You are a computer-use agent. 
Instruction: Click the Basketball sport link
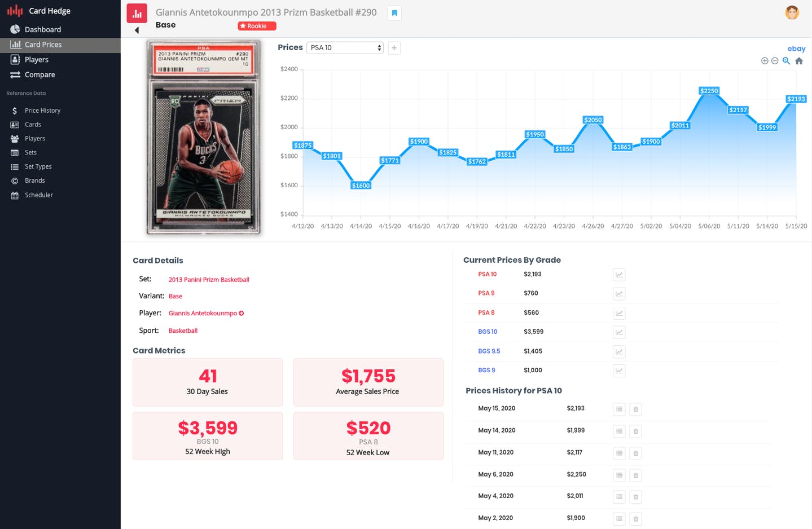coord(183,331)
